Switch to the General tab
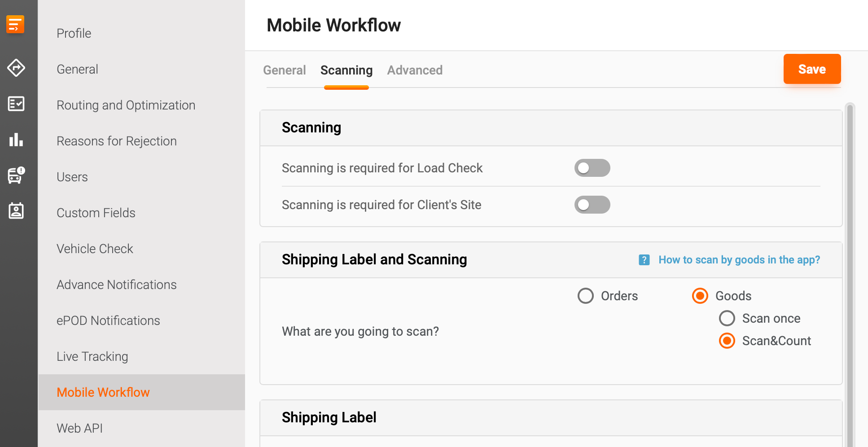This screenshot has height=447, width=868. coord(284,70)
